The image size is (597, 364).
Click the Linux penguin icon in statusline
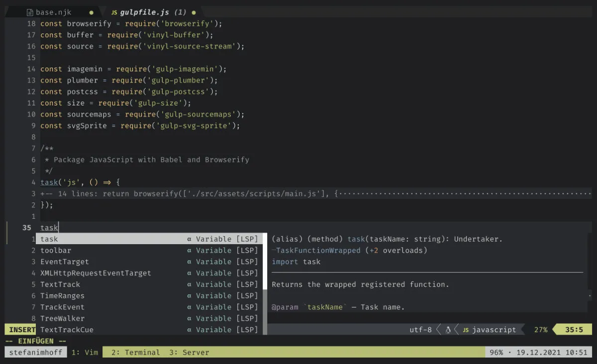click(448, 330)
